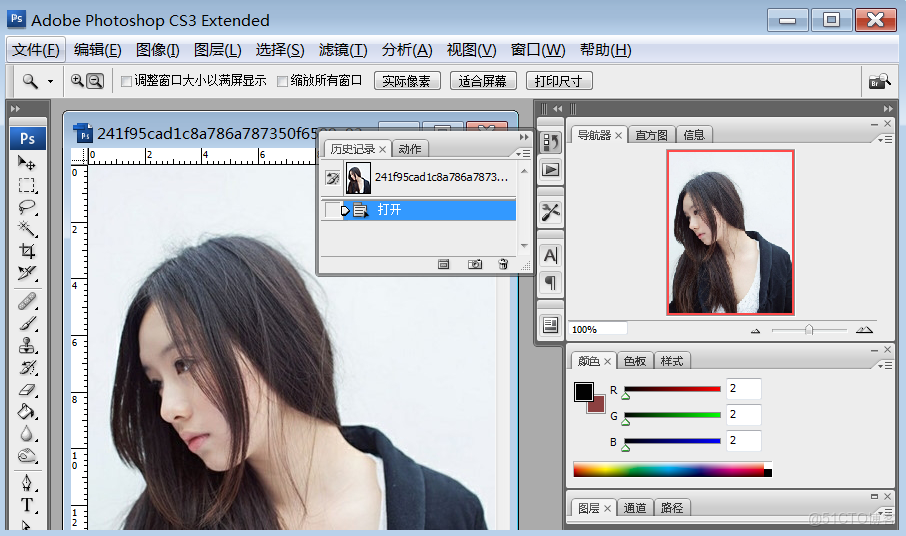
Task: Set history brush source on 打开 state
Action: point(332,210)
